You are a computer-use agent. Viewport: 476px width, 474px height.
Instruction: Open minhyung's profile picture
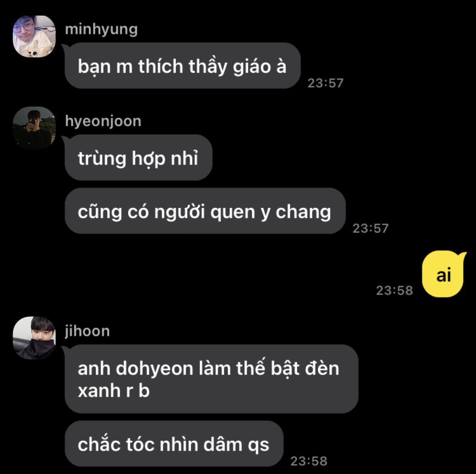[34, 36]
